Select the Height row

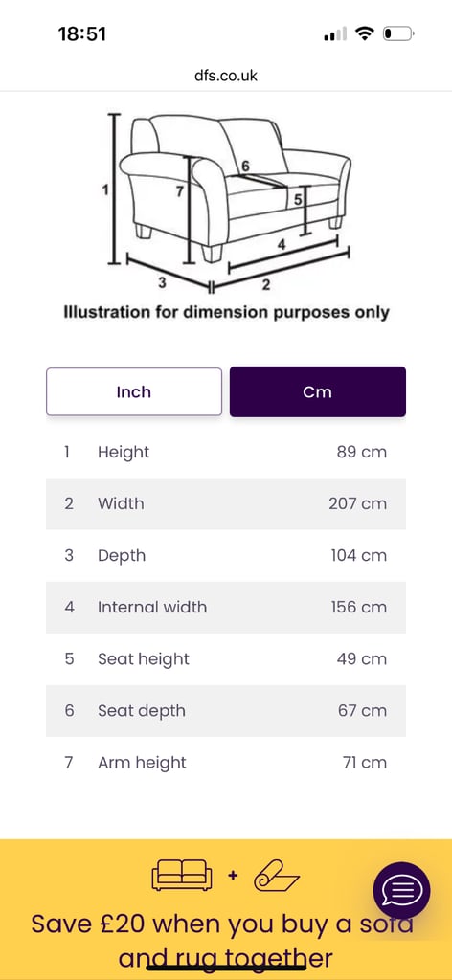click(x=226, y=452)
